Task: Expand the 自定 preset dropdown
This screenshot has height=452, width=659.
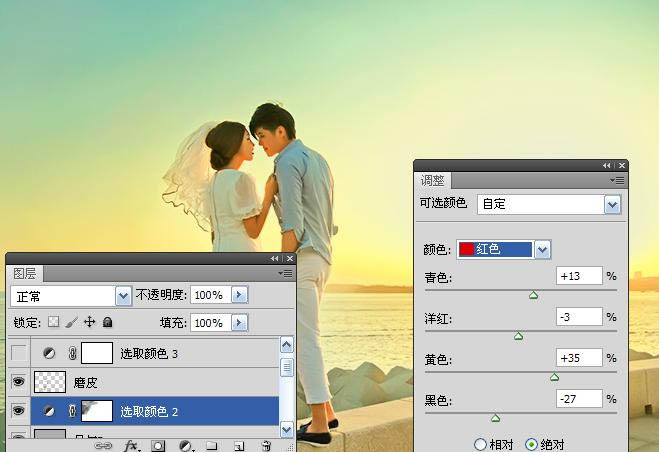Action: 613,204
